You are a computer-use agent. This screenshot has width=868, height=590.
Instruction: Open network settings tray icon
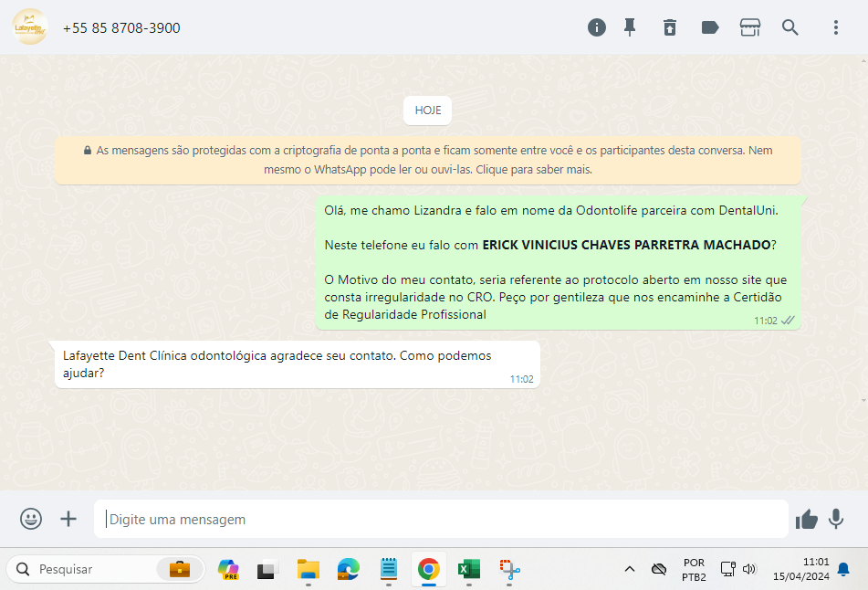coord(728,569)
